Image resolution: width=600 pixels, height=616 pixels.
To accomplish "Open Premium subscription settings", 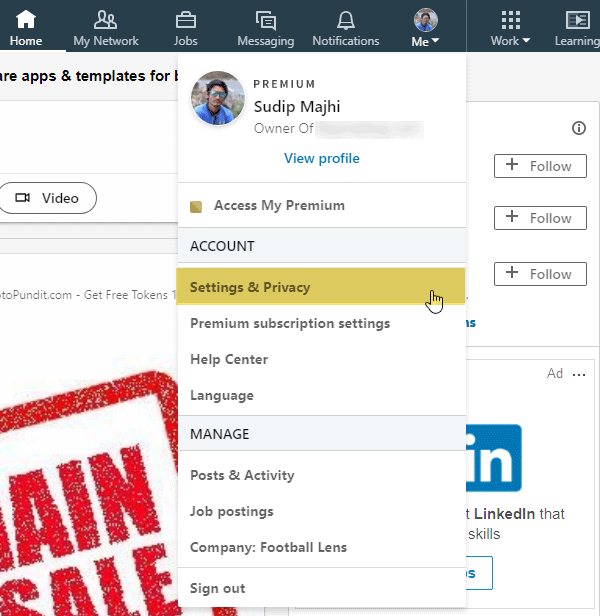I will click(x=290, y=323).
